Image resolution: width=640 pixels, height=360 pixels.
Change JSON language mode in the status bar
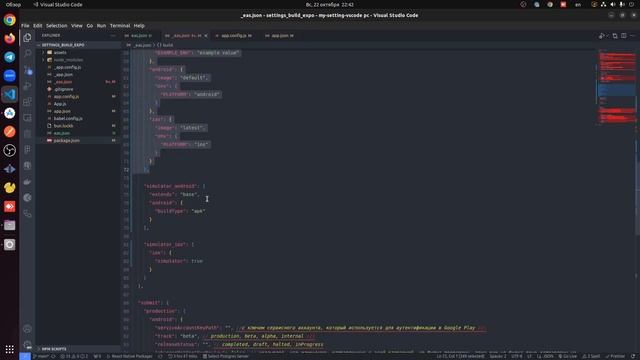tap(548, 356)
